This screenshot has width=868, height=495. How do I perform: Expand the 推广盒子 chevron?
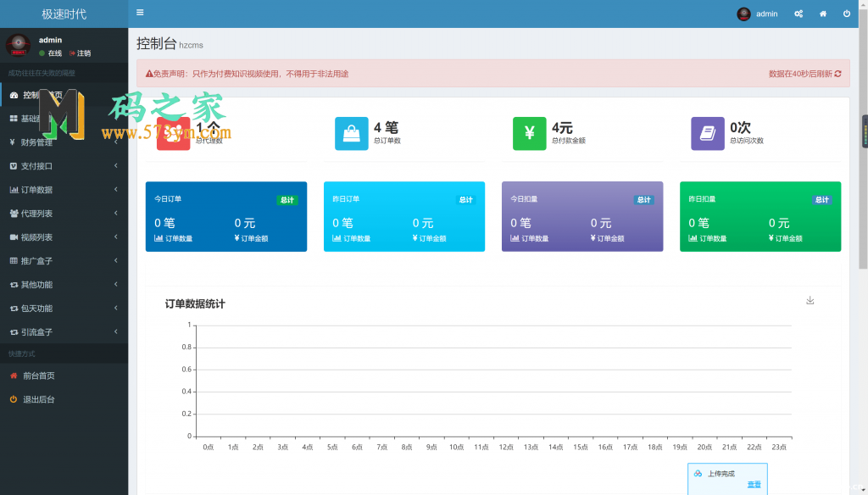[115, 260]
